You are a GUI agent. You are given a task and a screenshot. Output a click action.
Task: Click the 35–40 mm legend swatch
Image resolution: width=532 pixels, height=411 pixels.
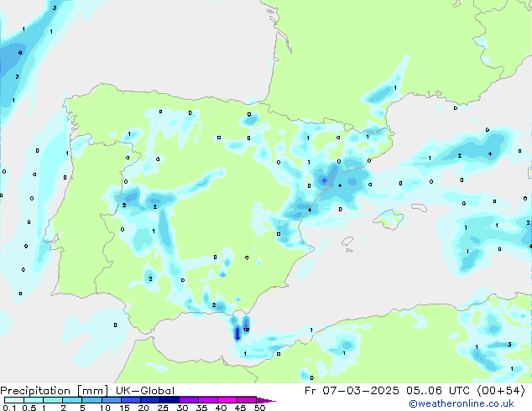(x=208, y=400)
